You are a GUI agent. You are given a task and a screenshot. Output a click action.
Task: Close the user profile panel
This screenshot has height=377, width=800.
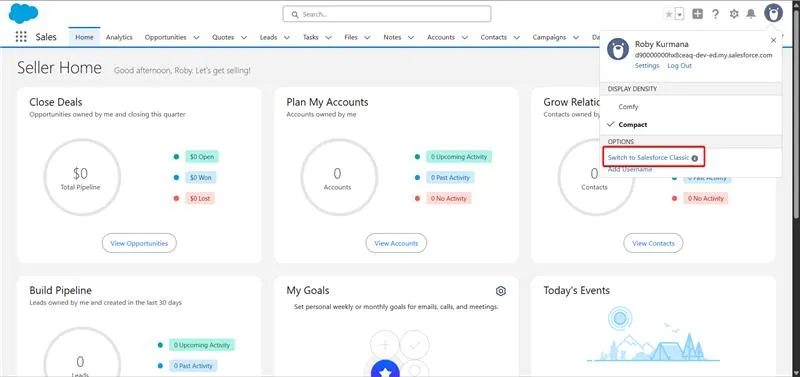pos(773,40)
